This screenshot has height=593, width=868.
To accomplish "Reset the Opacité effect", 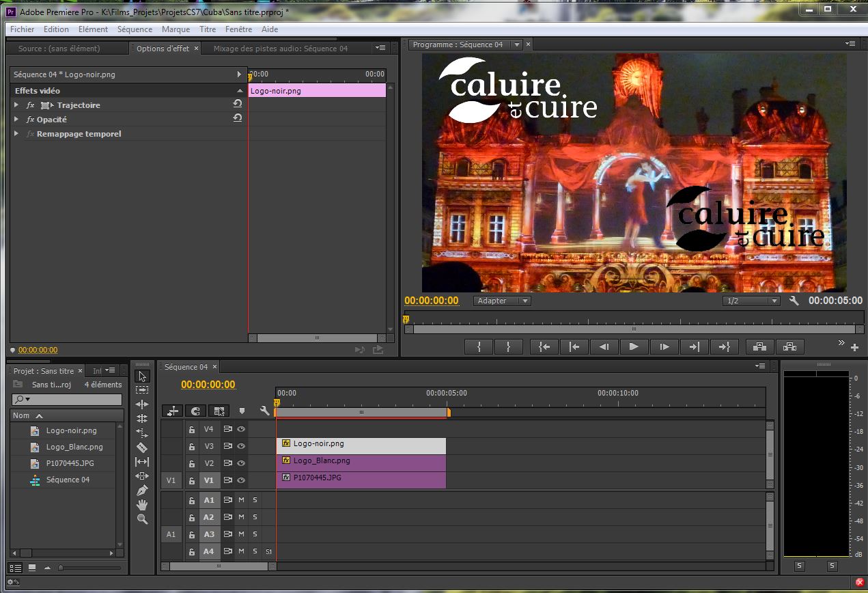I will pos(238,118).
